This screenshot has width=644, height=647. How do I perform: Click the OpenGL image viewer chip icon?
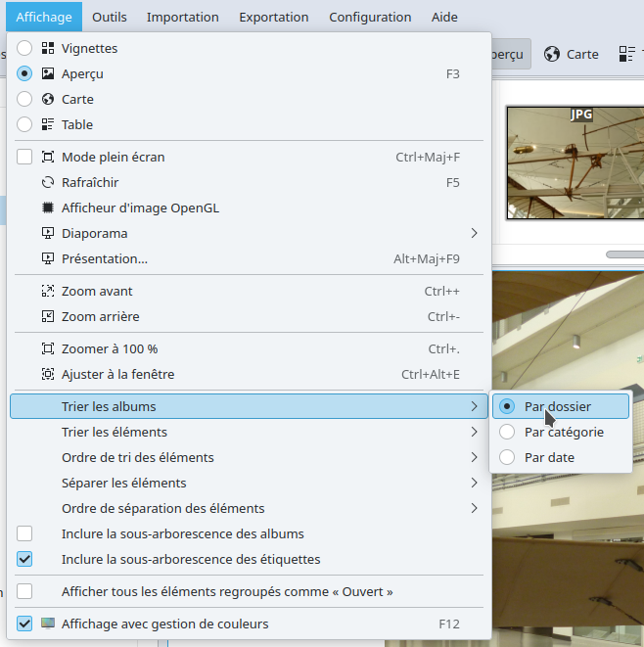(48, 208)
